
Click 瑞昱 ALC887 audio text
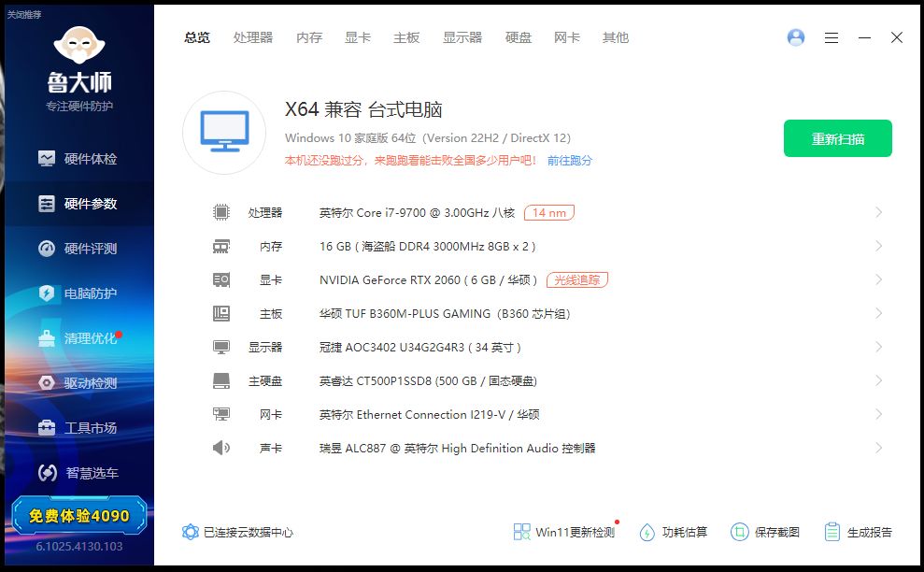(457, 449)
